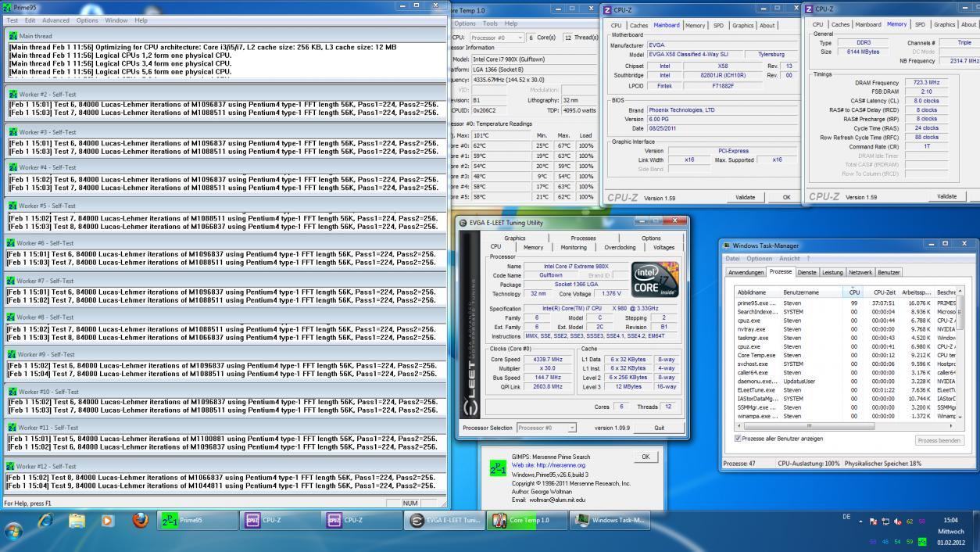Image resolution: width=980 pixels, height=552 pixels.
Task: Open the Tools menu in Core Temp
Action: point(490,23)
